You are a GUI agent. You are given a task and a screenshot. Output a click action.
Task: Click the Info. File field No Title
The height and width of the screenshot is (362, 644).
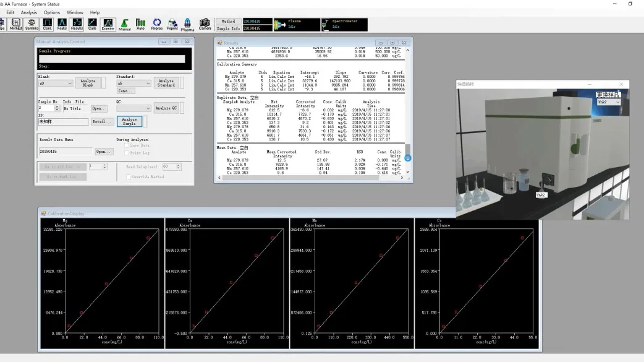[x=76, y=109]
